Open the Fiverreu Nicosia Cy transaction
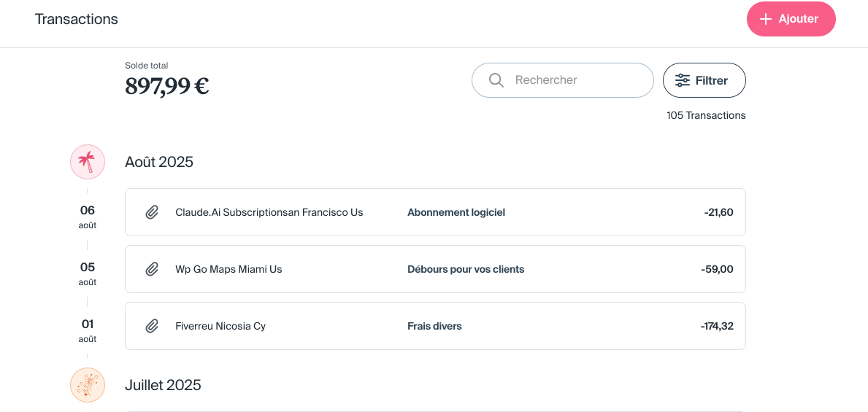This screenshot has height=412, width=868. tap(220, 326)
